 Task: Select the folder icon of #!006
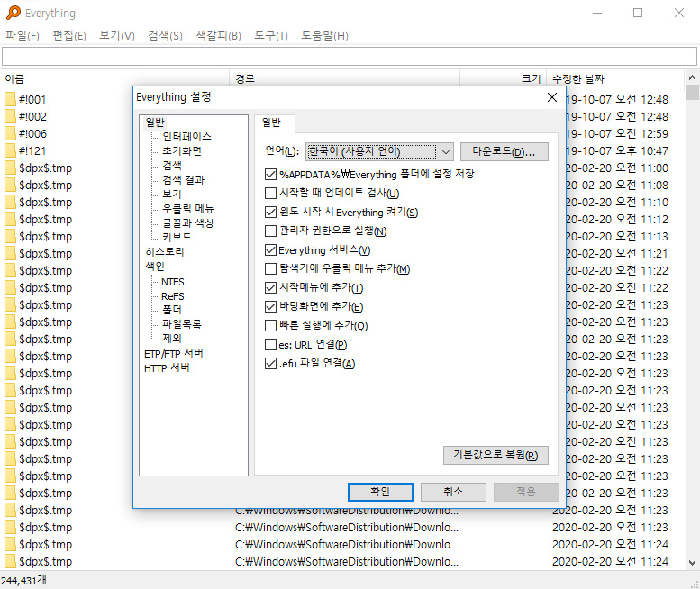tap(10, 133)
